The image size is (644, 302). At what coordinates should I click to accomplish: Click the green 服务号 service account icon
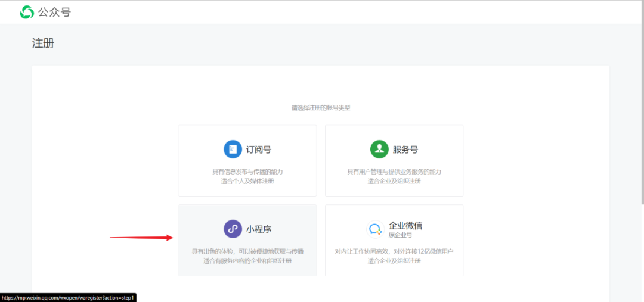379,149
